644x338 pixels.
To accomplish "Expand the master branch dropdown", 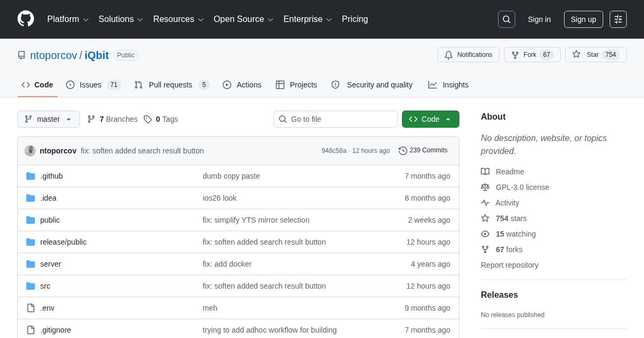I will [x=48, y=119].
